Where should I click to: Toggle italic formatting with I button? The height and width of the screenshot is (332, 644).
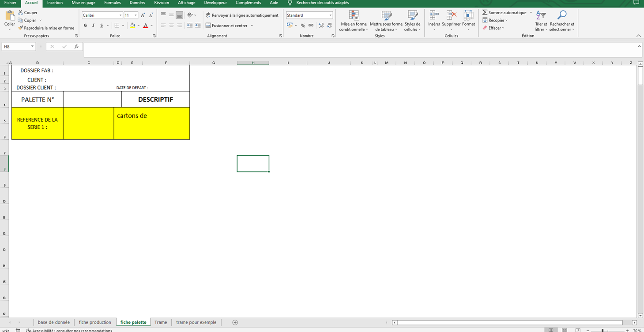pos(94,26)
